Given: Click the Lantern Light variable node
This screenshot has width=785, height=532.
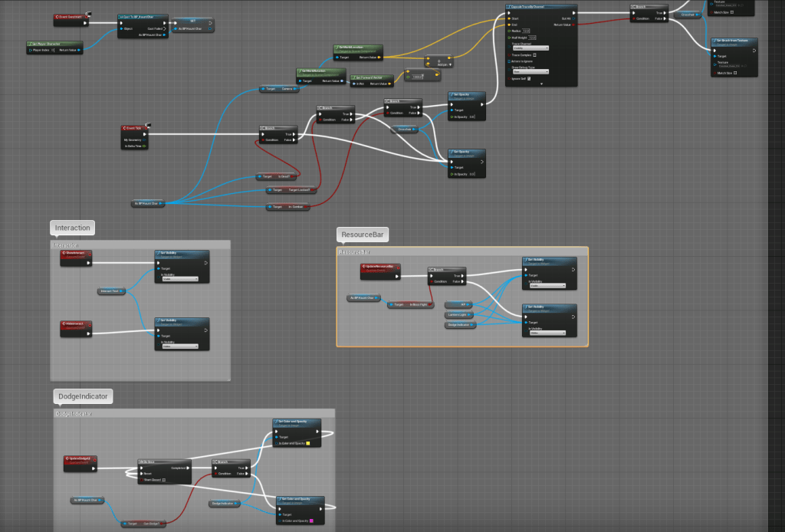Looking at the screenshot, I should click(461, 314).
